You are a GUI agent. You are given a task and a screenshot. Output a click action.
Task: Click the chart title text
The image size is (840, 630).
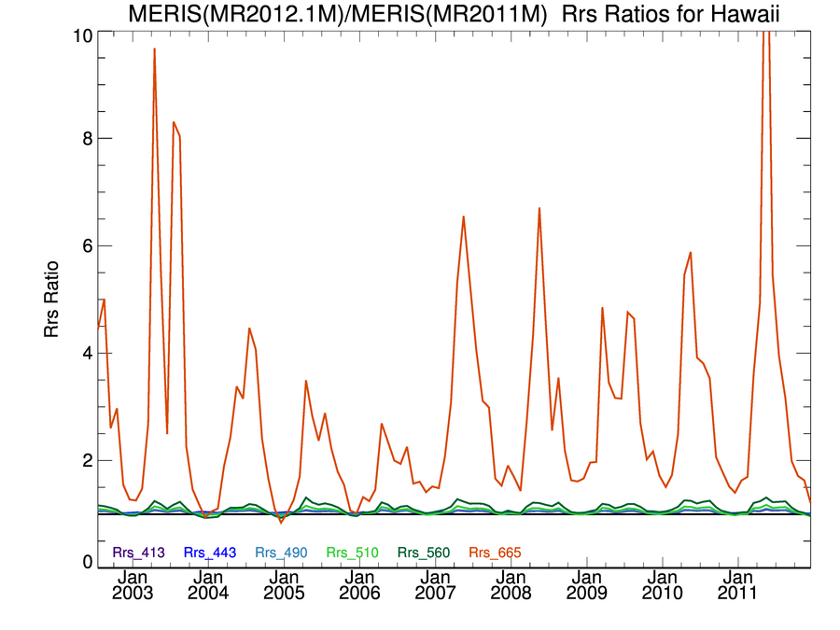pos(454,13)
